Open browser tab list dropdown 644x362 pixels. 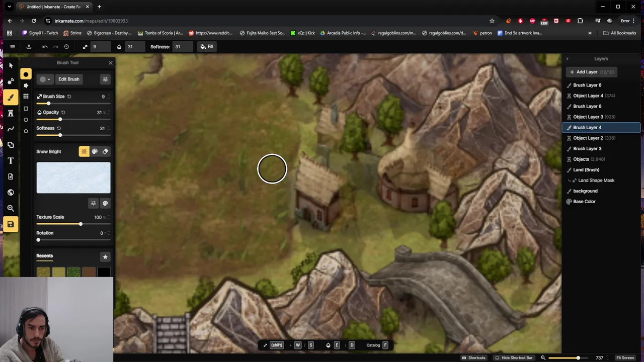point(9,7)
